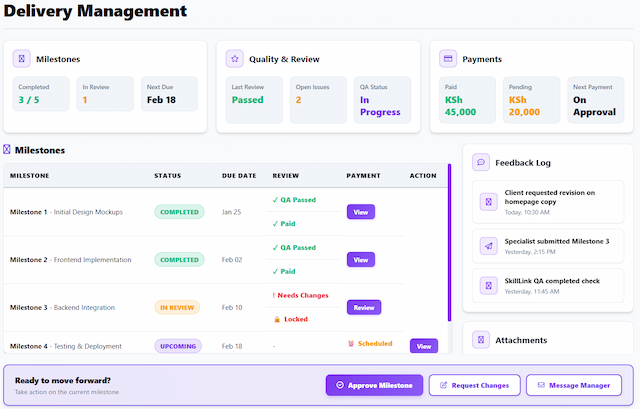Click the ACTION column header
This screenshot has height=409, width=640.
423,176
